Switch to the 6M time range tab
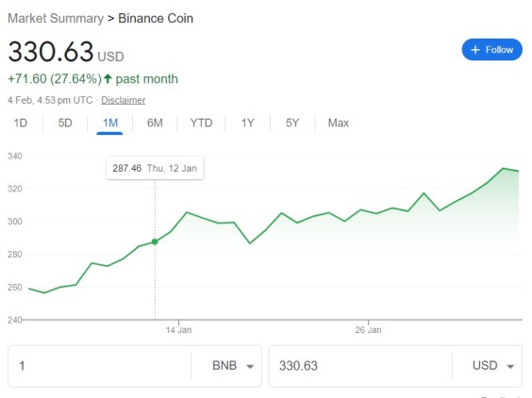 (x=155, y=123)
